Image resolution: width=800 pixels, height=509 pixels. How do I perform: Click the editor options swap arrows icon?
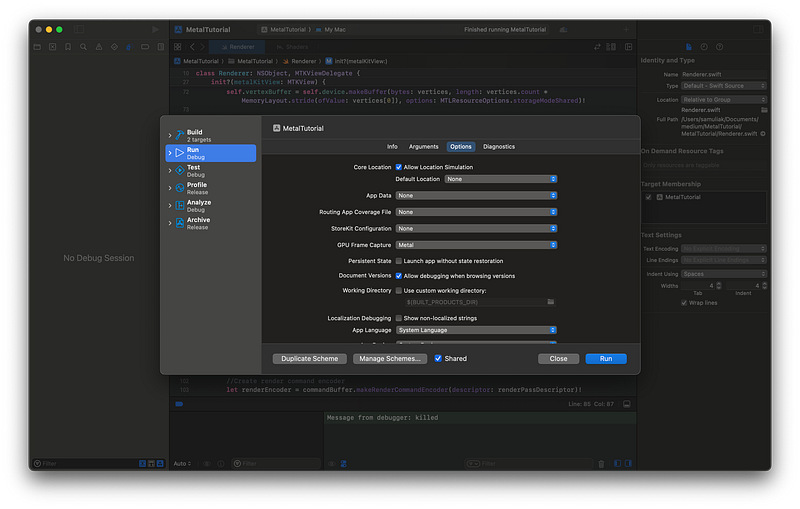pos(597,47)
